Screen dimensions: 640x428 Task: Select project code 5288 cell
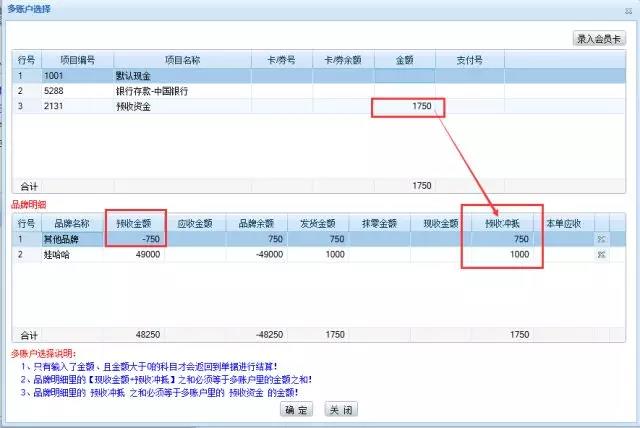[x=77, y=91]
